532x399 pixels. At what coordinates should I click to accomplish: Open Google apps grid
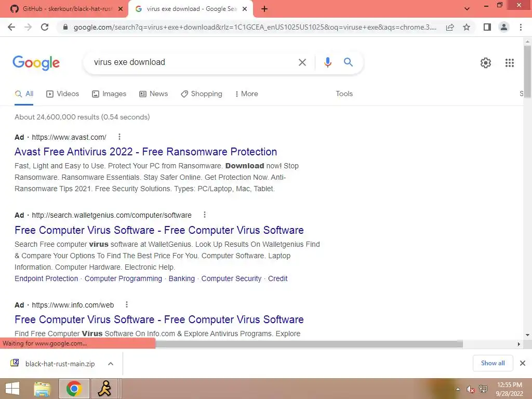(509, 63)
